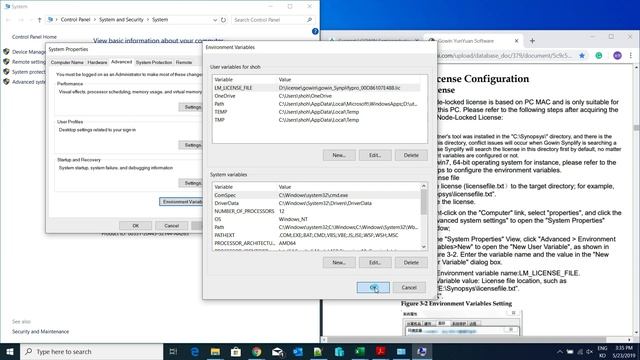
Task: Select the NUMBER_OF_PROCESSORS system variable
Action: coord(316,211)
